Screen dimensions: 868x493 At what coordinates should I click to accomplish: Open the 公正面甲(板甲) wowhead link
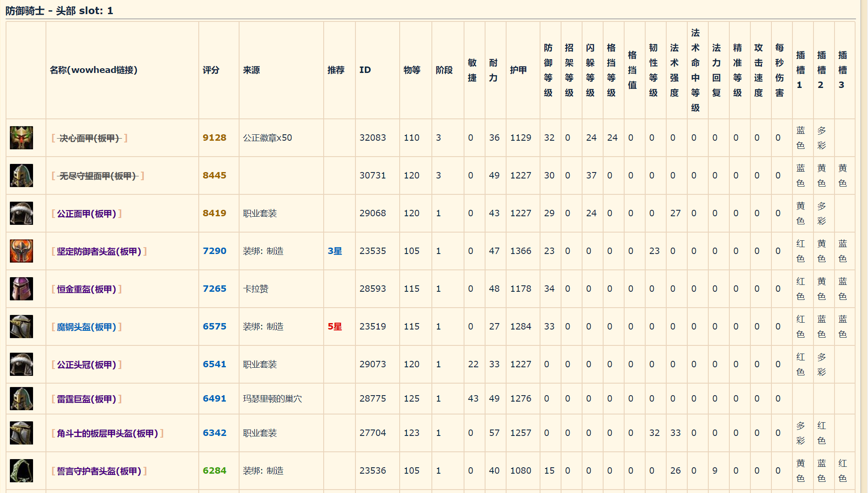click(x=86, y=214)
